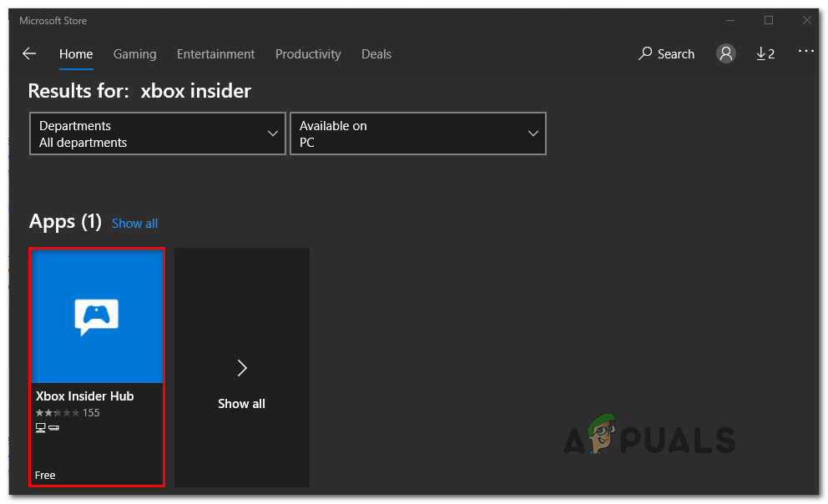Click the Results for xbox insider heading
This screenshot has width=828, height=504.
139,91
